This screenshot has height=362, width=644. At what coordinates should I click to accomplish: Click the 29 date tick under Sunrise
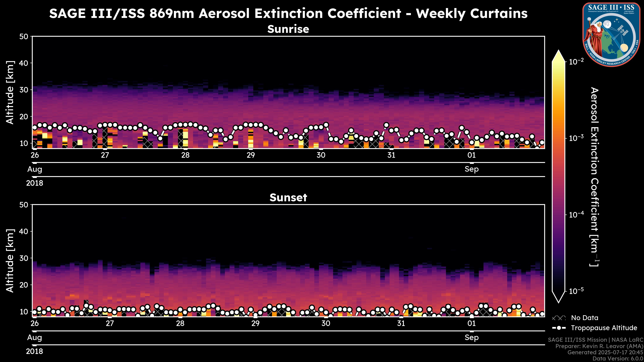[x=251, y=155]
